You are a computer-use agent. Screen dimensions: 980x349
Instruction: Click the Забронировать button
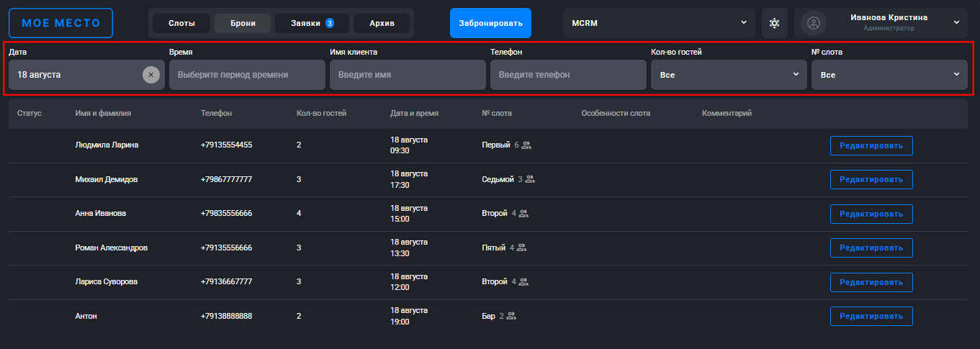point(490,23)
